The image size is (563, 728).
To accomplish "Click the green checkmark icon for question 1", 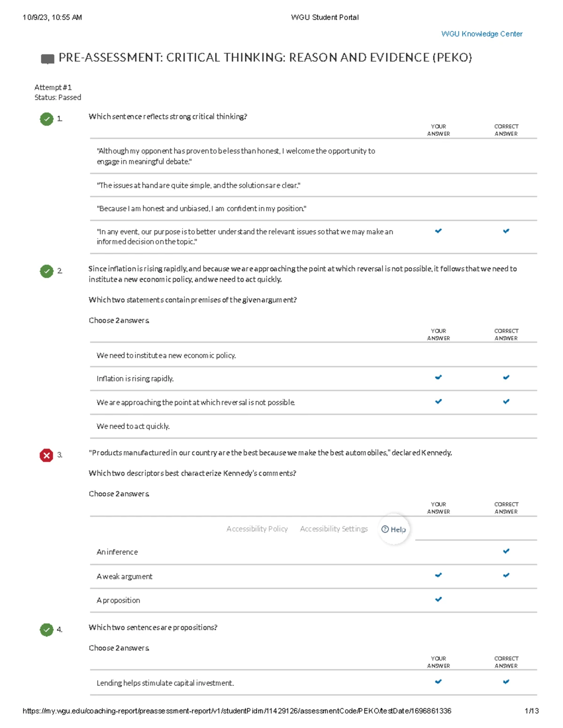I will tap(46, 119).
